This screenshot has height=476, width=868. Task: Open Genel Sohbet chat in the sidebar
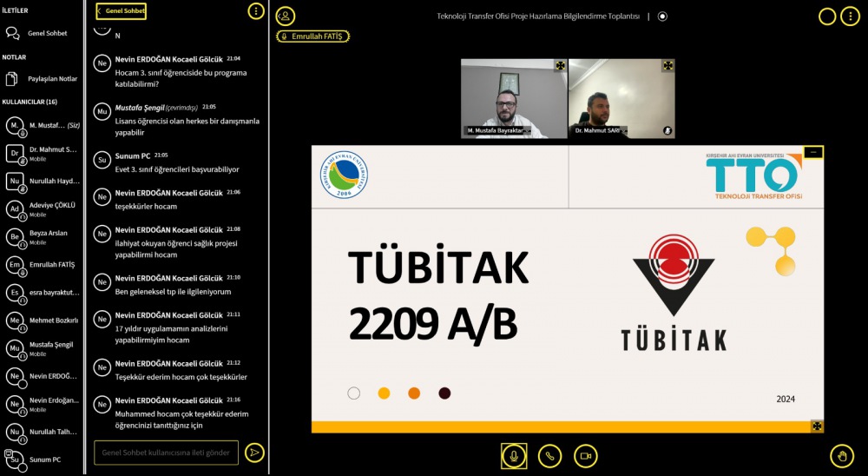pyautogui.click(x=42, y=33)
